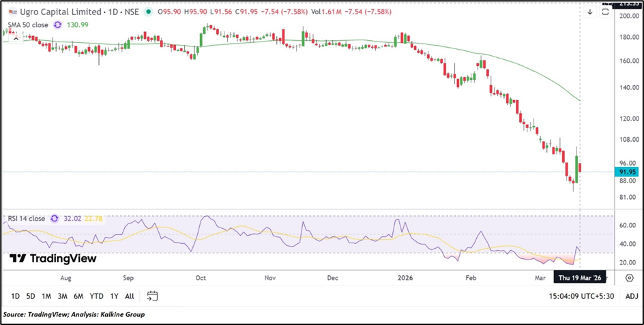The height and width of the screenshot is (325, 644).
Task: Click the SMA 50 refresh indicator icon
Action: (58, 25)
